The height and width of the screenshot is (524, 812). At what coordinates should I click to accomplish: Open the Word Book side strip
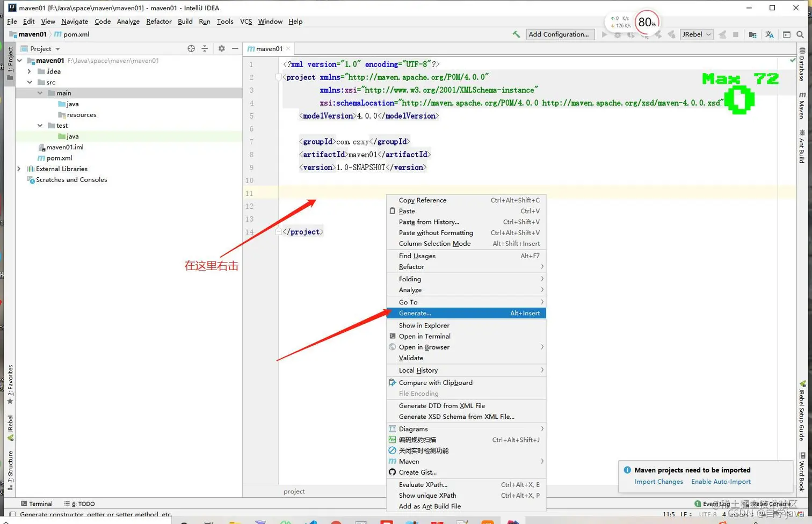click(802, 472)
